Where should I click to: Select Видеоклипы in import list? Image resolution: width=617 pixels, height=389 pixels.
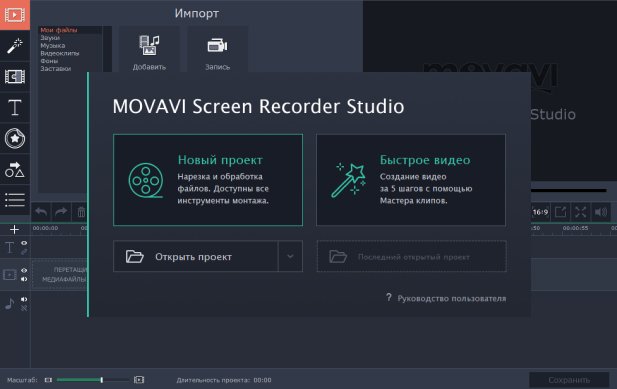point(60,53)
